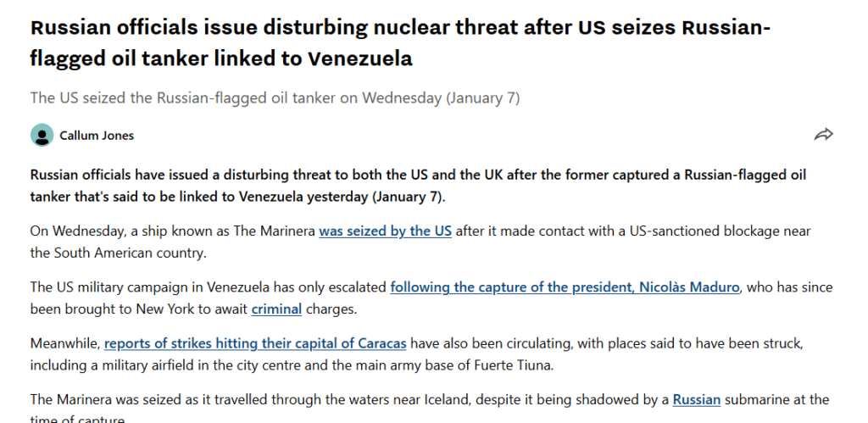This screenshot has width=868, height=423.
Task: Click the share arrow icon
Action: (x=823, y=135)
